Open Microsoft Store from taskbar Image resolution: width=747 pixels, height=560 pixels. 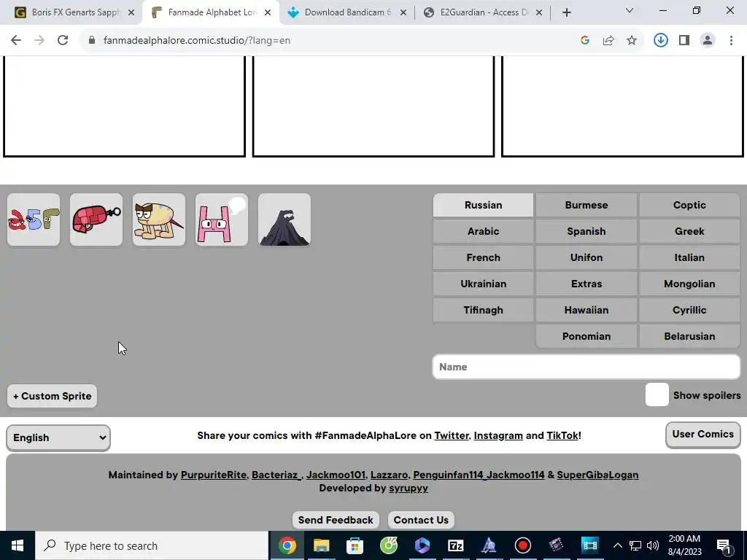click(355, 545)
